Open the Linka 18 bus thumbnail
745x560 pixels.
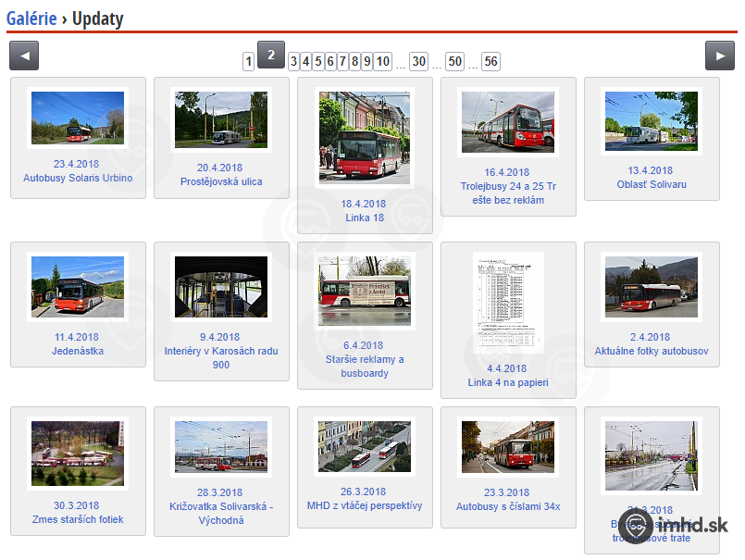click(364, 137)
